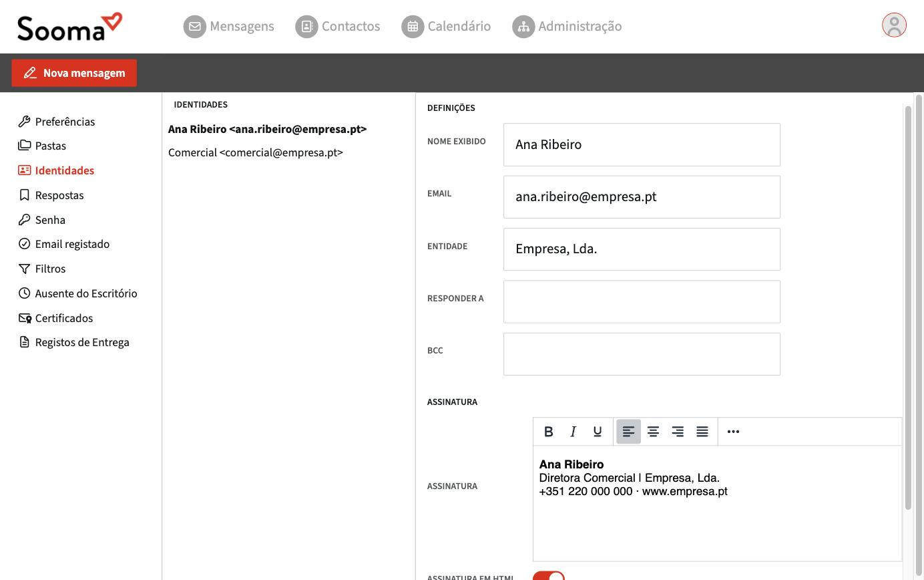Click the Sooma logo
The height and width of the screenshot is (580, 924).
click(70, 27)
